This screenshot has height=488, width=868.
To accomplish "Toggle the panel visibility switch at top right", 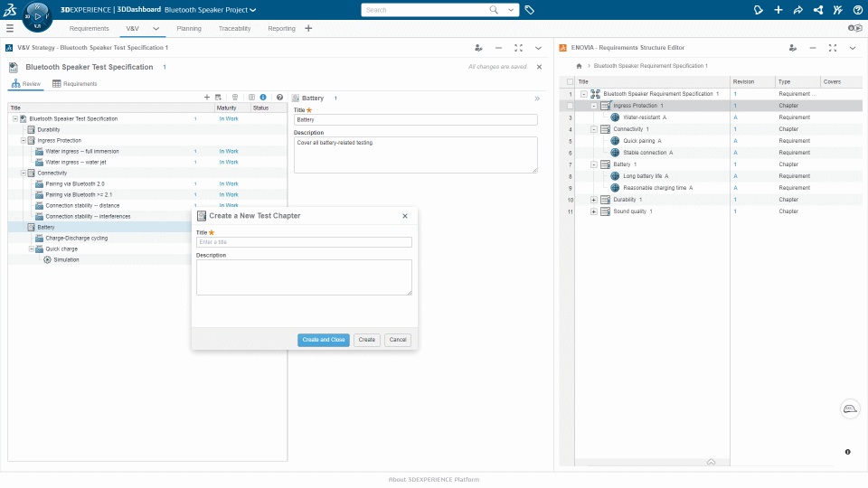I will pos(855,28).
